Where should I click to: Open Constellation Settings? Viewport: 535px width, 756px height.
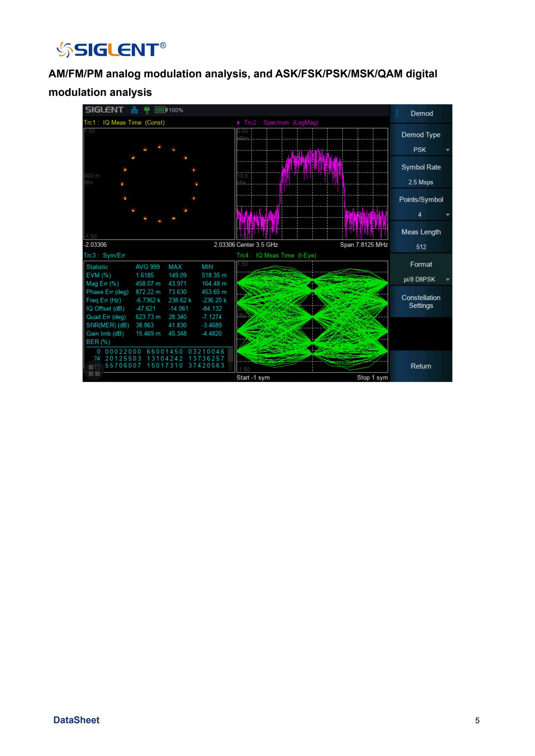click(x=421, y=302)
